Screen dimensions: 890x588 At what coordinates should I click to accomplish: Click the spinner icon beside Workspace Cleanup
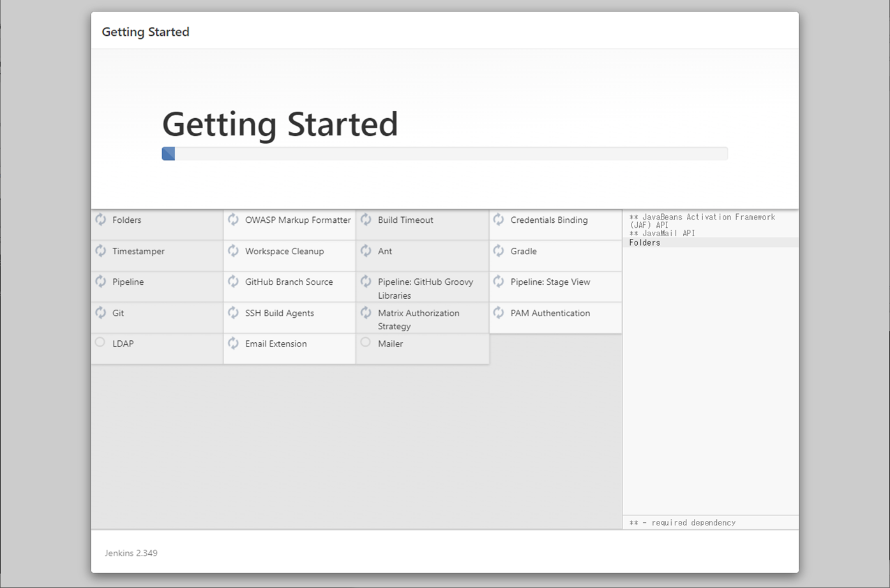pyautogui.click(x=234, y=251)
